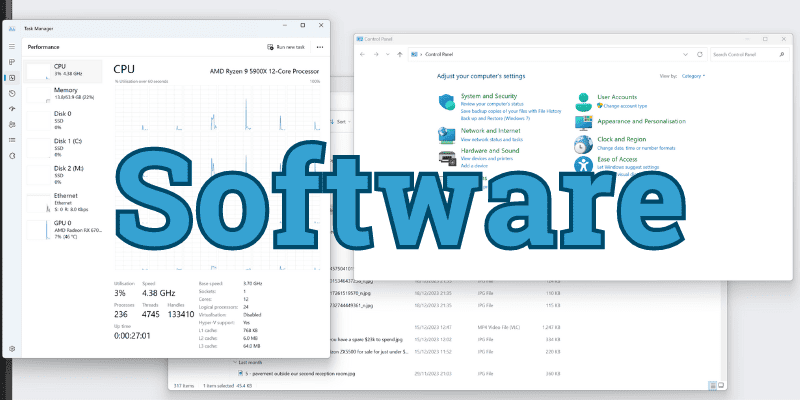Image resolution: width=800 pixels, height=400 pixels.
Task: Click the up time value 0:00:27:01
Action: (x=132, y=336)
